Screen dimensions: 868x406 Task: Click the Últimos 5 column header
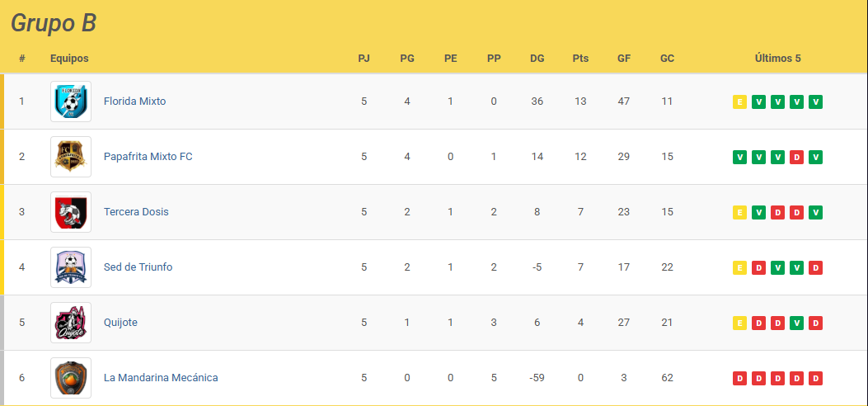[x=778, y=58]
